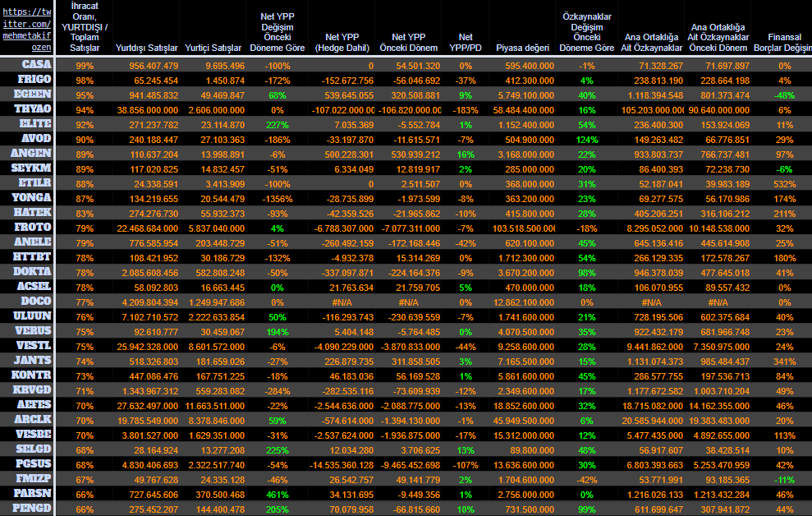Screen dimensions: 812x516
Task: Click the FRIGO ticker cell
Action: 34,79
